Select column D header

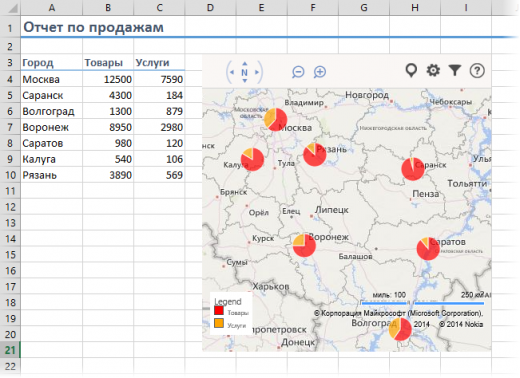point(210,7)
